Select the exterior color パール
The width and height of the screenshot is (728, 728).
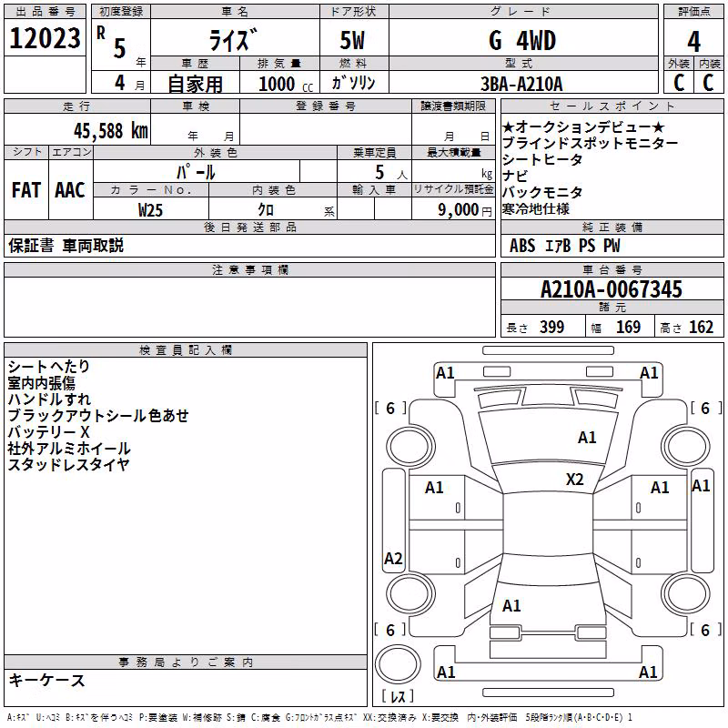pyautogui.click(x=196, y=172)
